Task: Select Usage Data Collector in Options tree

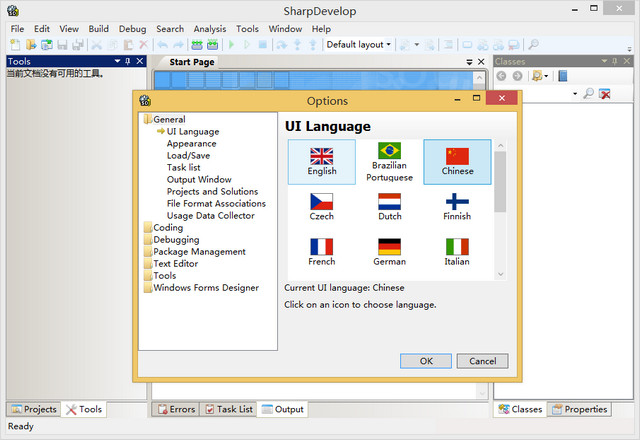Action: (211, 216)
